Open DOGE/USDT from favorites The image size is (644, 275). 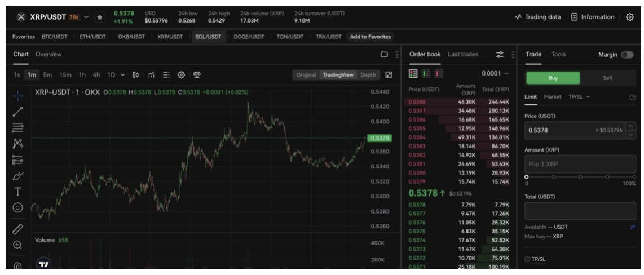coord(249,37)
